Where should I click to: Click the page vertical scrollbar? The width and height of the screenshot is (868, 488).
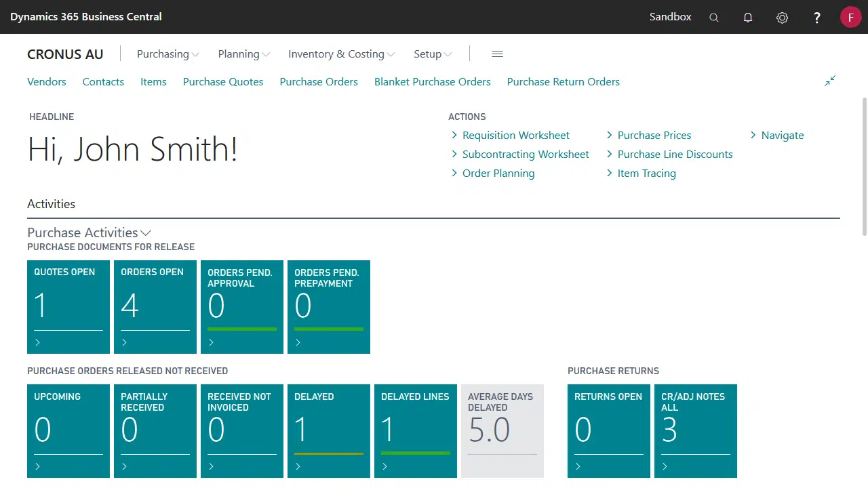864,166
